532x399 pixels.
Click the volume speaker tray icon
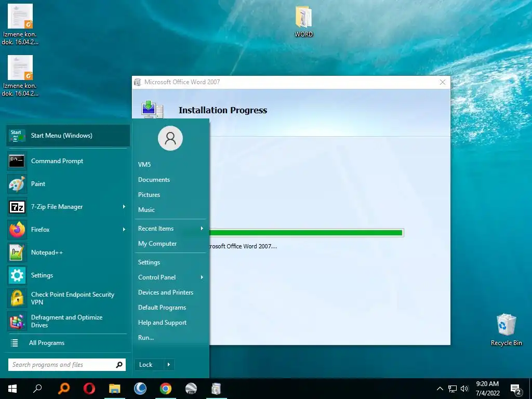pyautogui.click(x=464, y=389)
